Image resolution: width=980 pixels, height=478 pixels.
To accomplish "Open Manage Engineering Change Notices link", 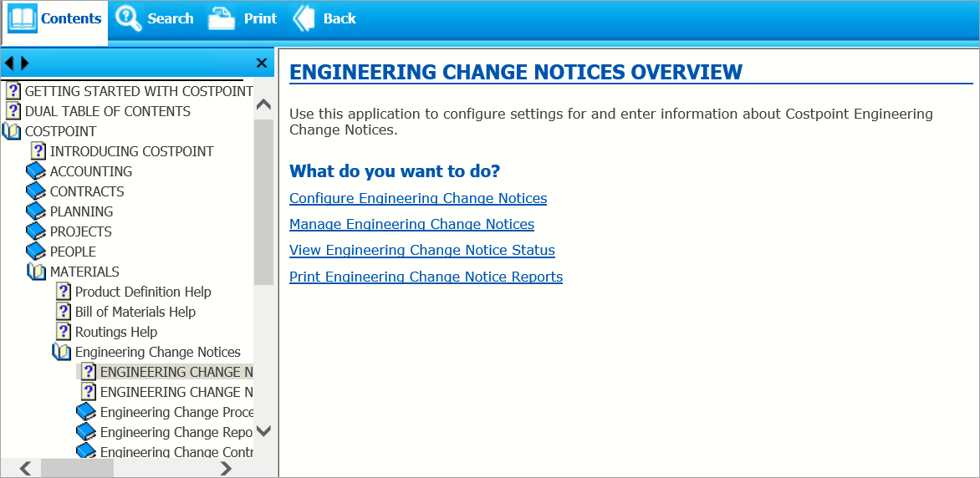I will (x=411, y=224).
